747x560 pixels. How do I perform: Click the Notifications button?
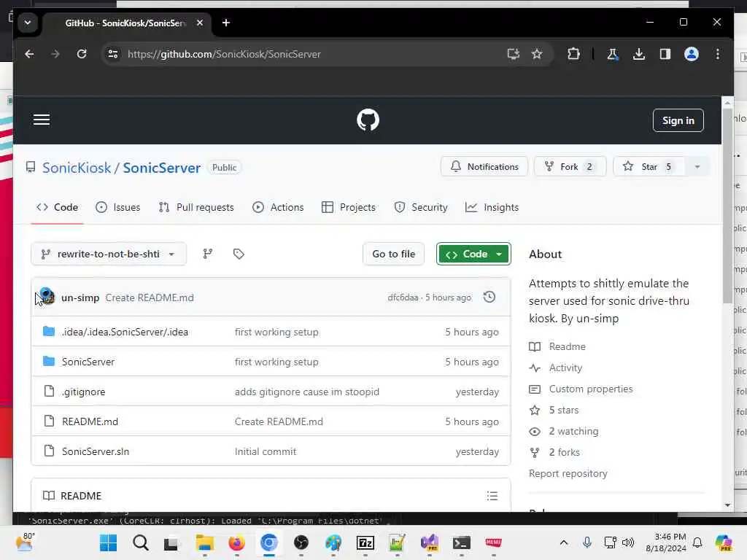[x=484, y=167]
